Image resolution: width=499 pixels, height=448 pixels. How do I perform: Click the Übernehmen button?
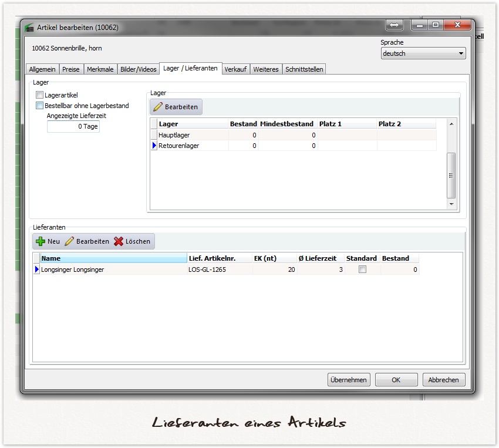tap(349, 380)
